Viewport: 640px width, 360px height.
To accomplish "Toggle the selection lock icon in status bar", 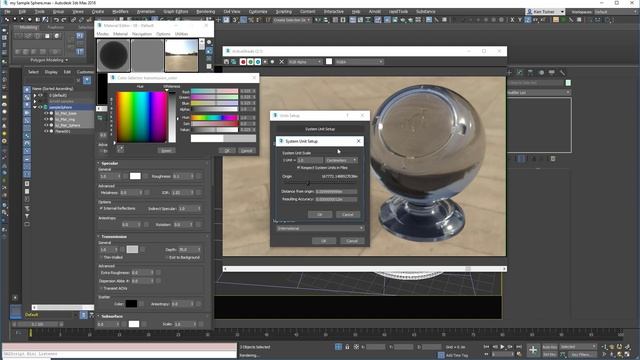I will pyautogui.click(x=347, y=347).
